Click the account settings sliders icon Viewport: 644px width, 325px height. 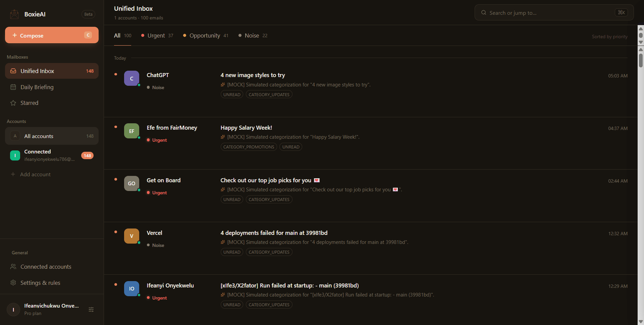(x=91, y=310)
